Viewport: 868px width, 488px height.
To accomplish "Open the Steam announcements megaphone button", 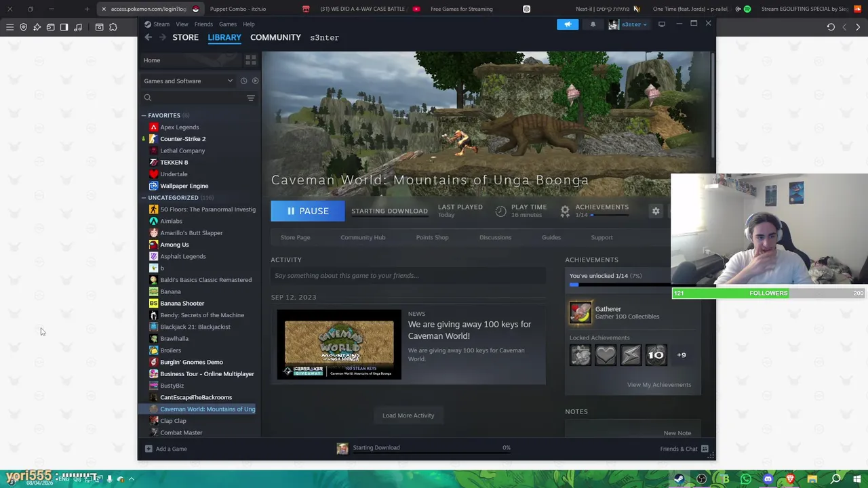I will click(x=568, y=24).
